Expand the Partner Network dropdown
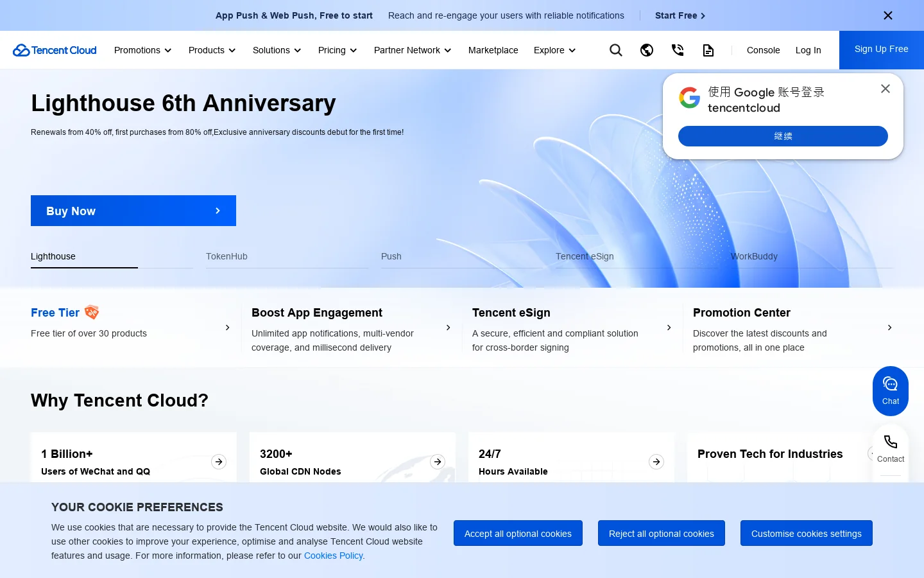The height and width of the screenshot is (578, 924). click(x=413, y=50)
